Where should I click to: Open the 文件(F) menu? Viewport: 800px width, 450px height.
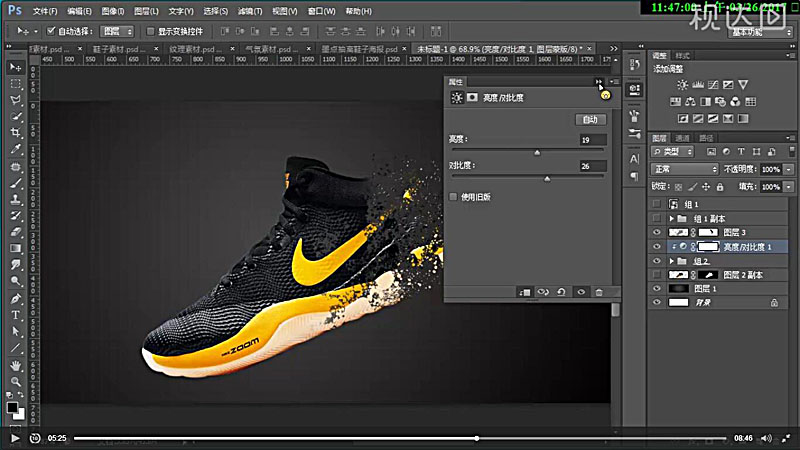pos(45,11)
